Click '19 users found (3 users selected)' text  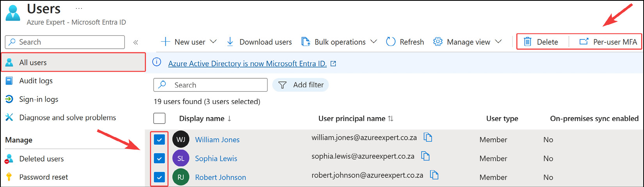(207, 102)
